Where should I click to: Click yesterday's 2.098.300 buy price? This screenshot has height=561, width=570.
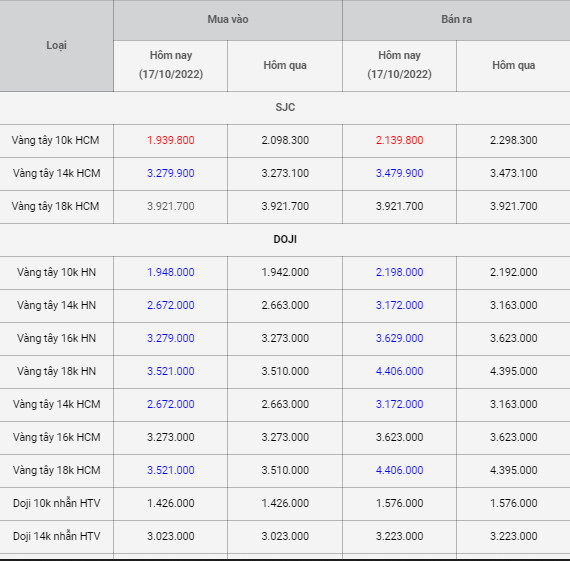[x=285, y=140]
